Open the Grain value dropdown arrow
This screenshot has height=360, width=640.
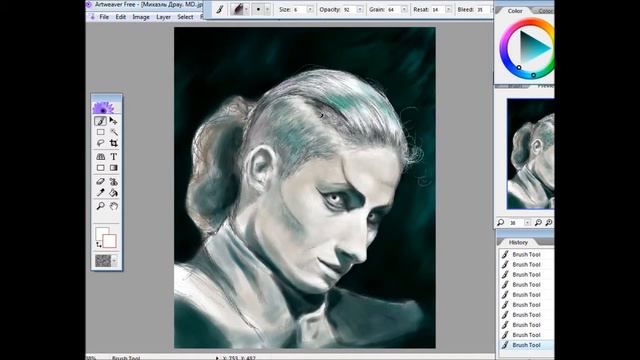[404, 9]
